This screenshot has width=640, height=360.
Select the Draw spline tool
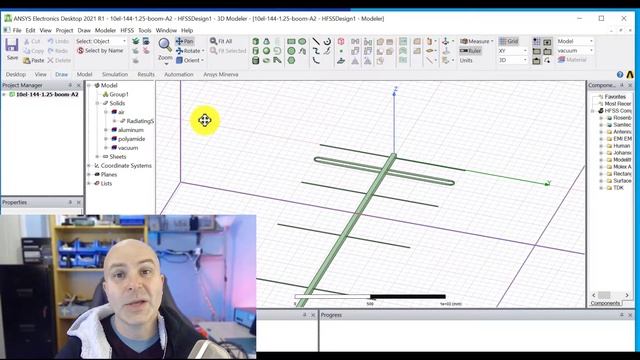coord(316,51)
